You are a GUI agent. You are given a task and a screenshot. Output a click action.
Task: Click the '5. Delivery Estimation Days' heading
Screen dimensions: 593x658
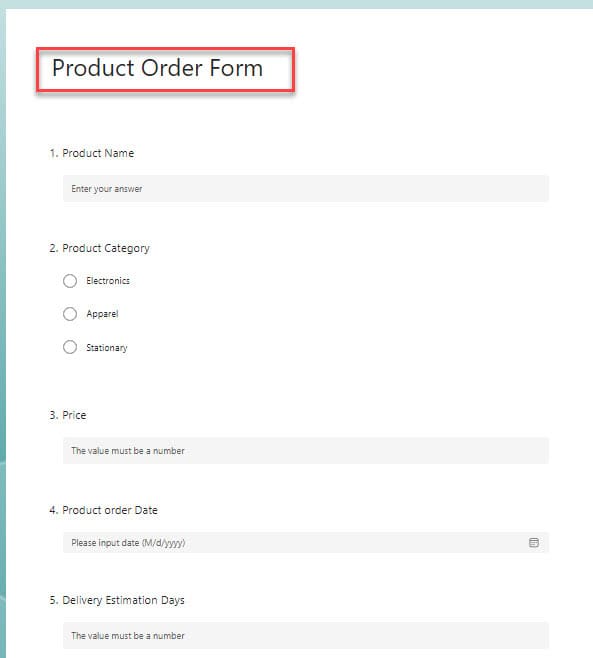117,600
